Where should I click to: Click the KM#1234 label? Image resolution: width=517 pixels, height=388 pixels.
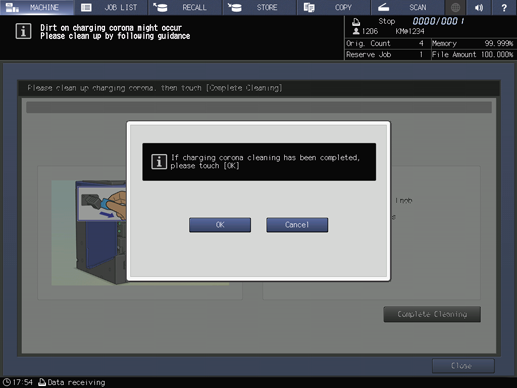tap(410, 31)
